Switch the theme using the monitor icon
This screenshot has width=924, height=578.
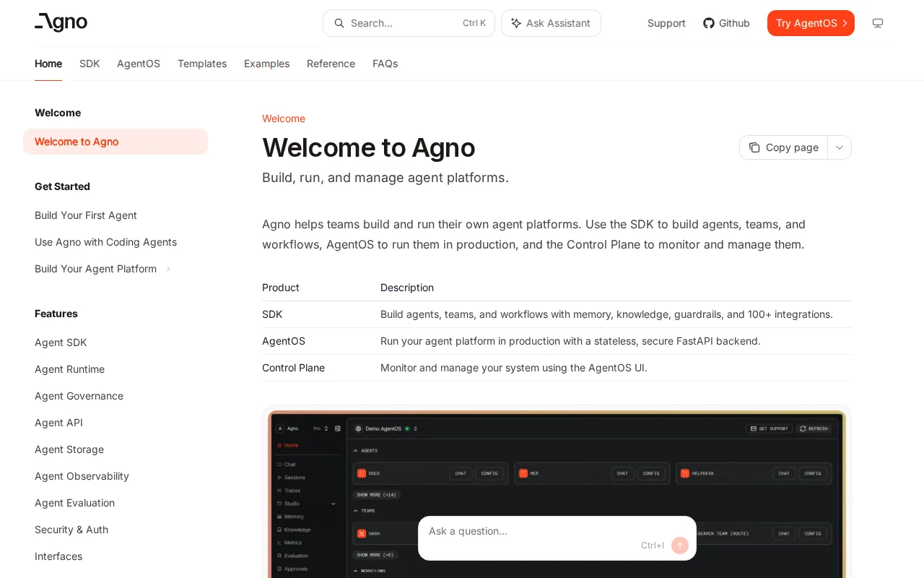tap(878, 23)
